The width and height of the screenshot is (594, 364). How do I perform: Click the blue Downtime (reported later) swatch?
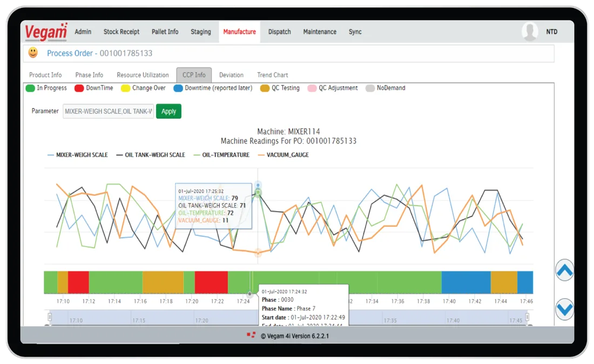point(178,88)
